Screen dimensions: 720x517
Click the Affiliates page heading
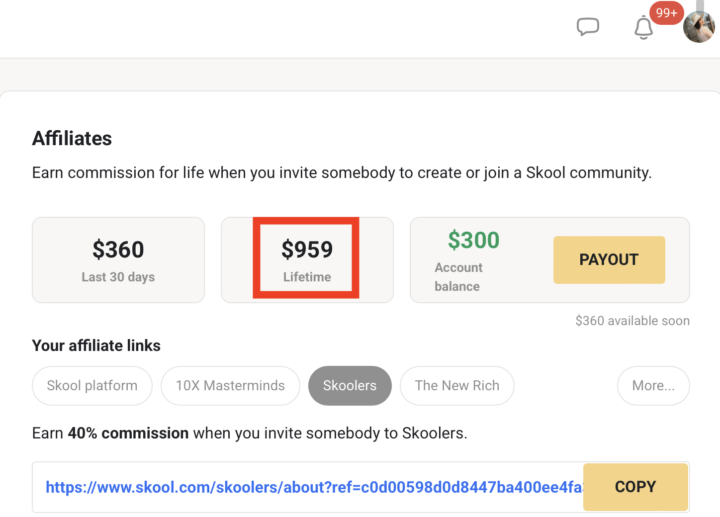click(x=72, y=139)
